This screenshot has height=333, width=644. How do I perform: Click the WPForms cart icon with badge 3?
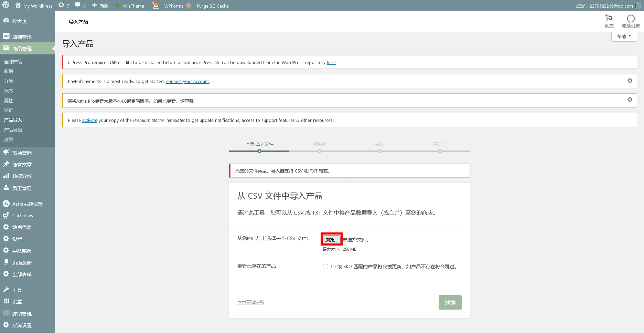click(x=155, y=6)
